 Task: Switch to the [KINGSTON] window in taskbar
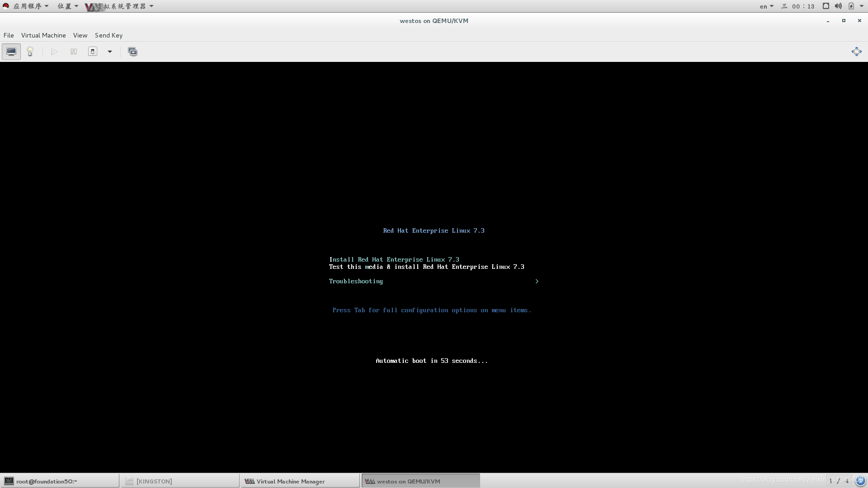tap(180, 481)
